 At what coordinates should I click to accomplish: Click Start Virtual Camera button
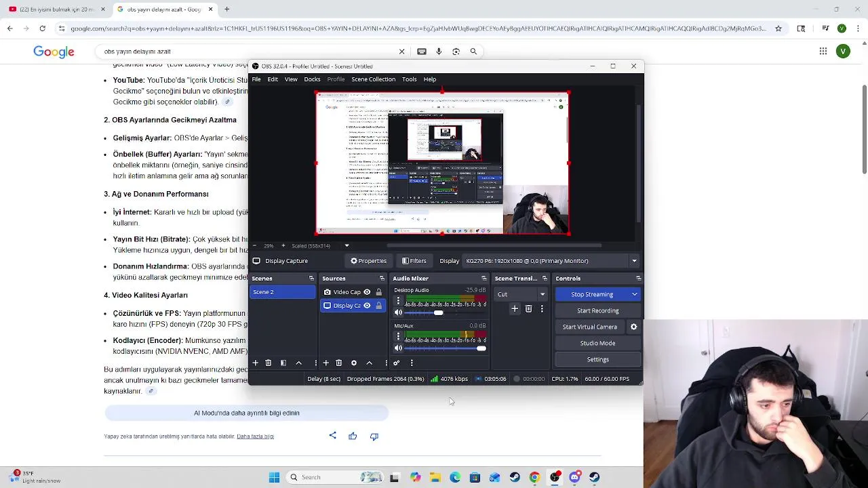[590, 327]
